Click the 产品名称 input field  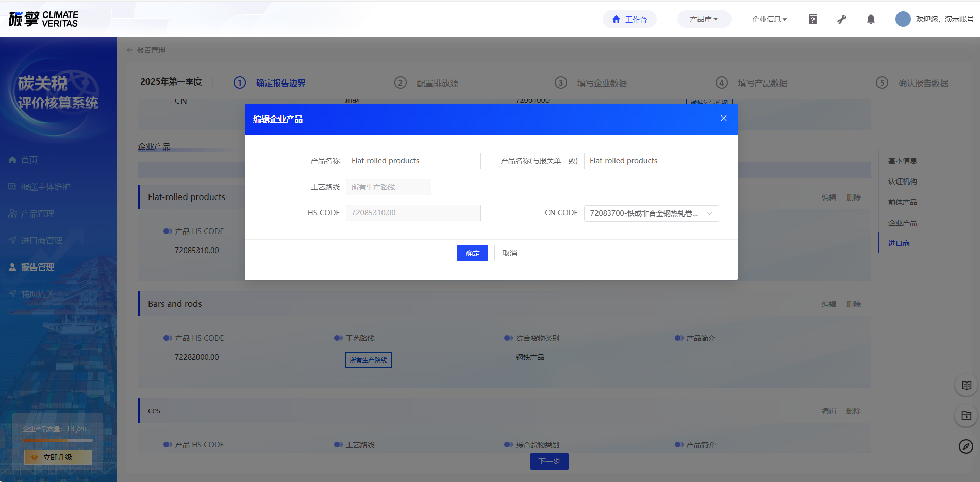(x=413, y=161)
